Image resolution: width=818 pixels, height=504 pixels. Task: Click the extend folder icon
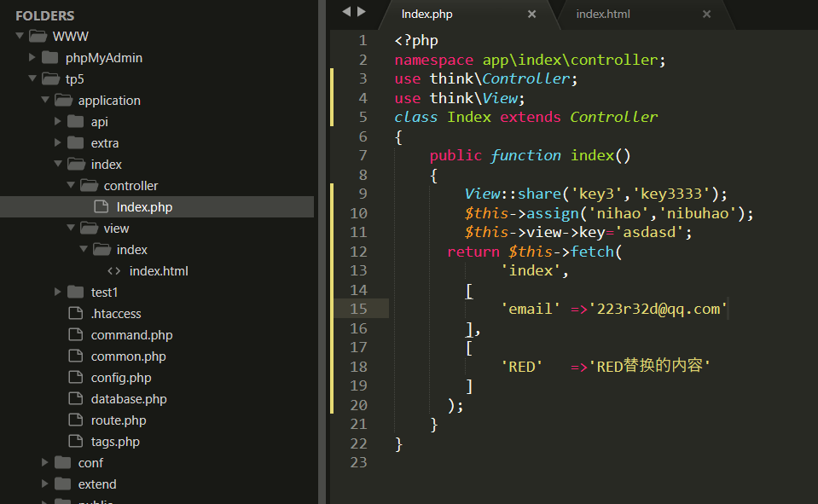click(62, 484)
